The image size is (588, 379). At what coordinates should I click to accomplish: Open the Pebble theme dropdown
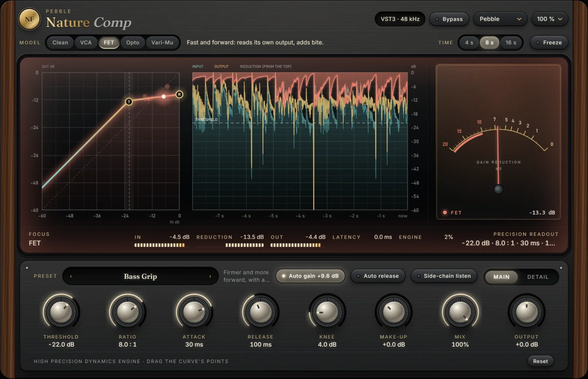point(500,19)
